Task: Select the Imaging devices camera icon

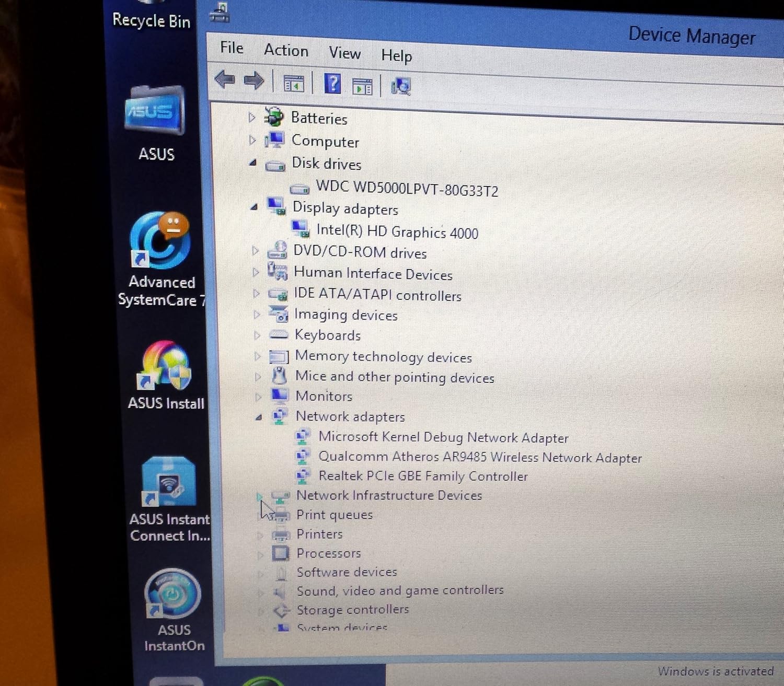Action: coord(279,313)
